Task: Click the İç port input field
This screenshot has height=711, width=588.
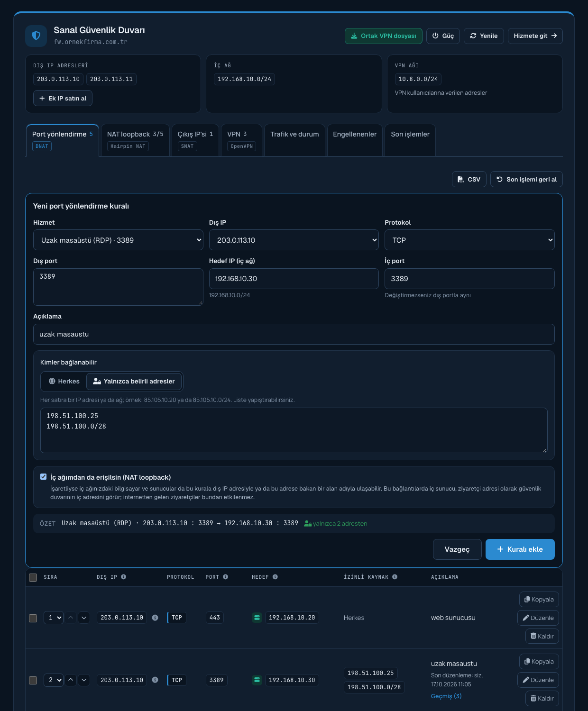Action: 469,279
